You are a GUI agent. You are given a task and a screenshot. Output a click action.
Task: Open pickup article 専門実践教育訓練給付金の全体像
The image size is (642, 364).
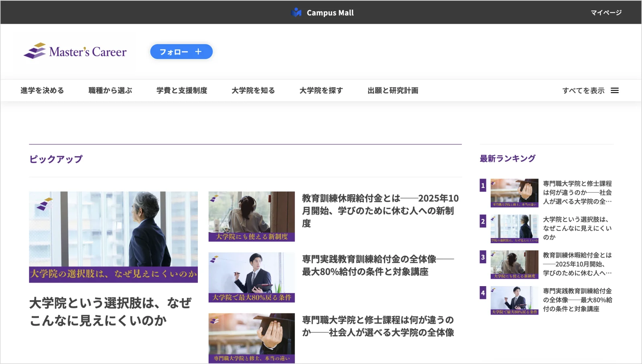(x=378, y=265)
